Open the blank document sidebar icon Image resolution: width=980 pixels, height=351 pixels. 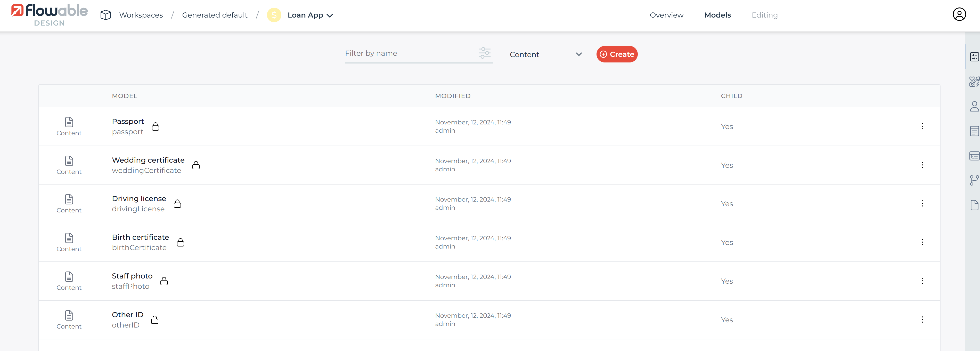pos(974,205)
